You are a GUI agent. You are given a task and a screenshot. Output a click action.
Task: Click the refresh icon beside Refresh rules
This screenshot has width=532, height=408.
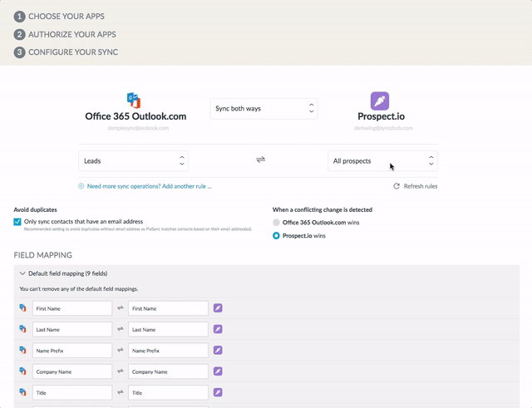pyautogui.click(x=397, y=186)
